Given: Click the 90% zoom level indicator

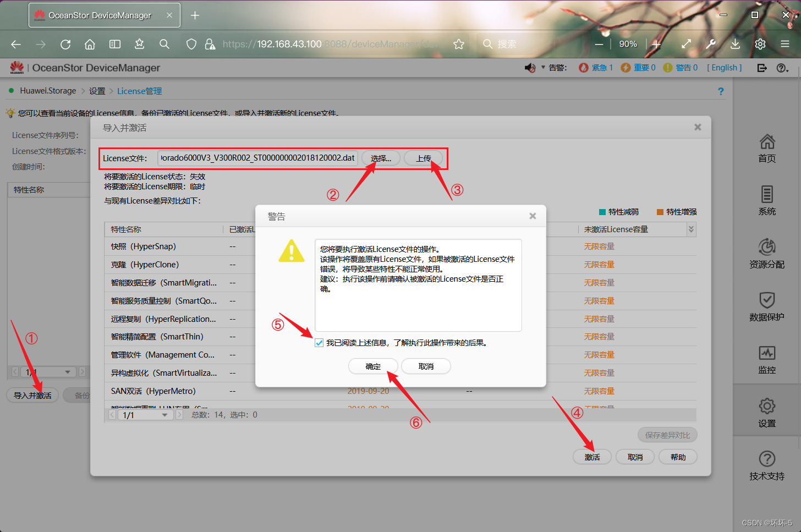Looking at the screenshot, I should (x=628, y=44).
